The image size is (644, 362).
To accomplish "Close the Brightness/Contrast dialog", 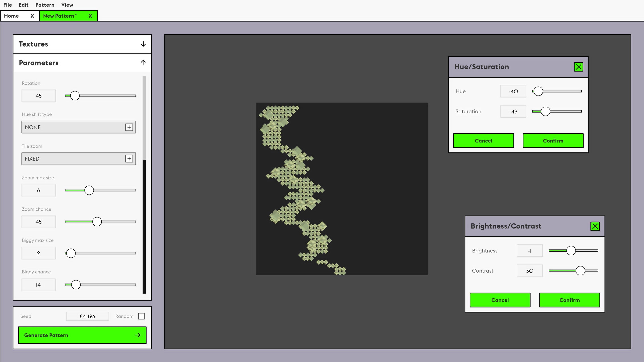I will [x=595, y=226].
